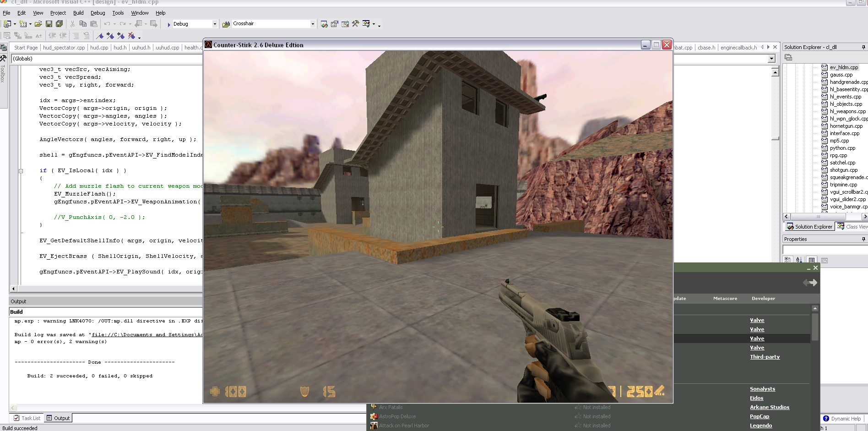Click the Undo arrow icon

[107, 24]
